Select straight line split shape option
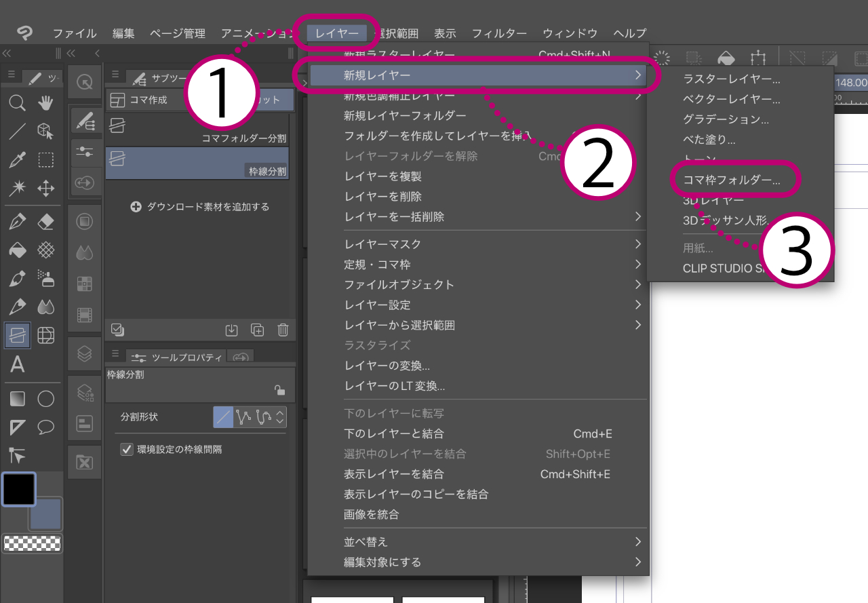Screen dimensions: 868x603 (223, 416)
